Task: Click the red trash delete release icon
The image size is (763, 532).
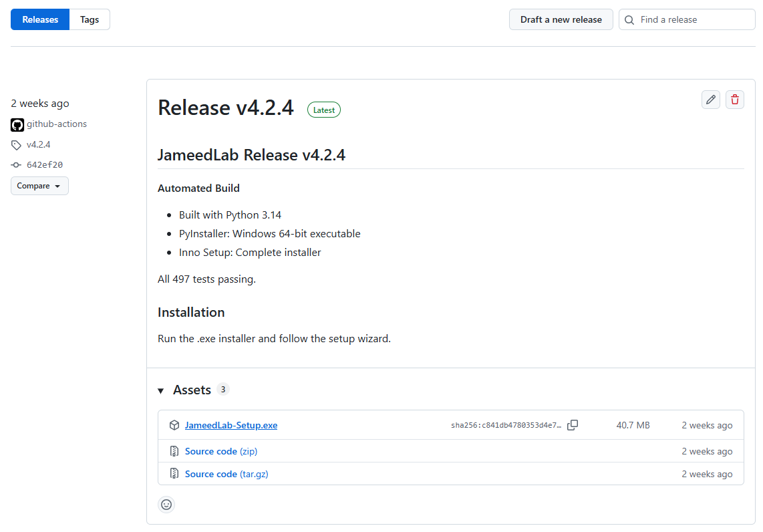Action: click(x=735, y=100)
